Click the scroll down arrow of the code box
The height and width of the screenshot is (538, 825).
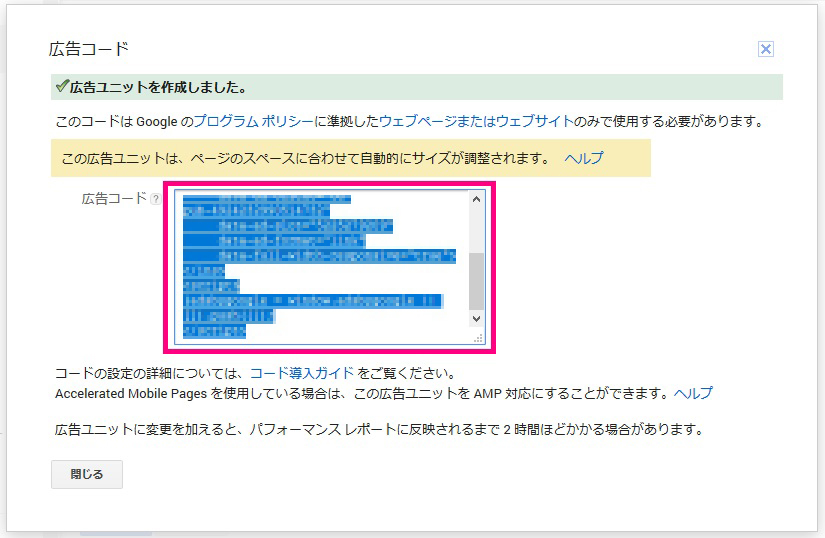[476, 319]
